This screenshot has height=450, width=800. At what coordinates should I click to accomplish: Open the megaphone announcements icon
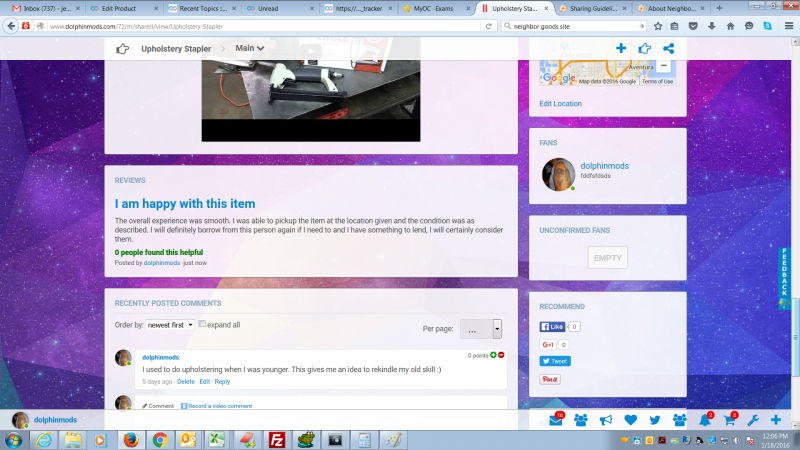(606, 420)
